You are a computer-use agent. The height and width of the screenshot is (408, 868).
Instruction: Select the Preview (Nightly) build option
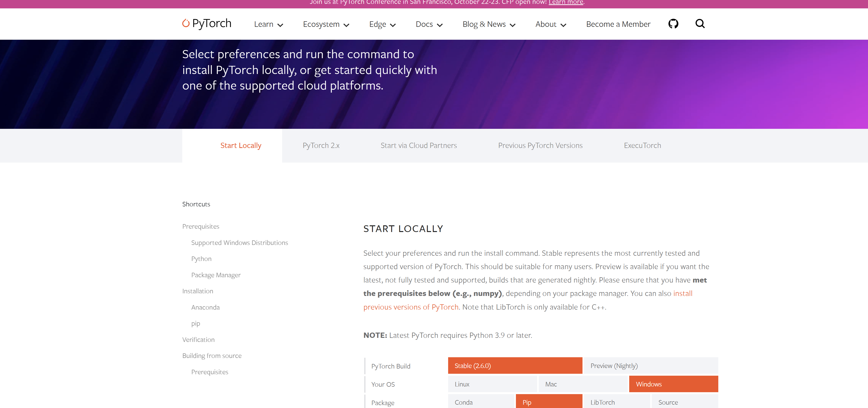point(650,366)
